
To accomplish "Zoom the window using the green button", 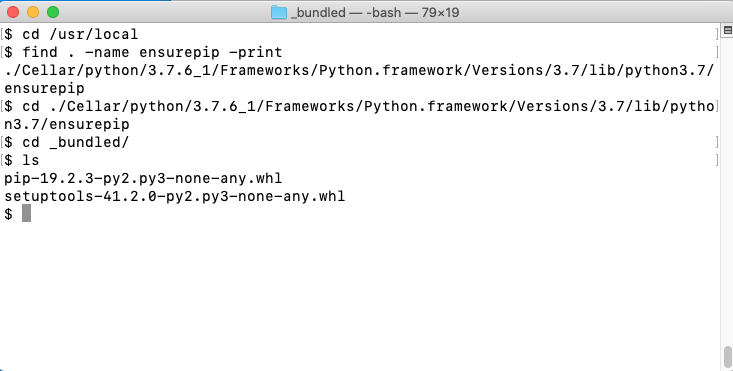I will 53,12.
